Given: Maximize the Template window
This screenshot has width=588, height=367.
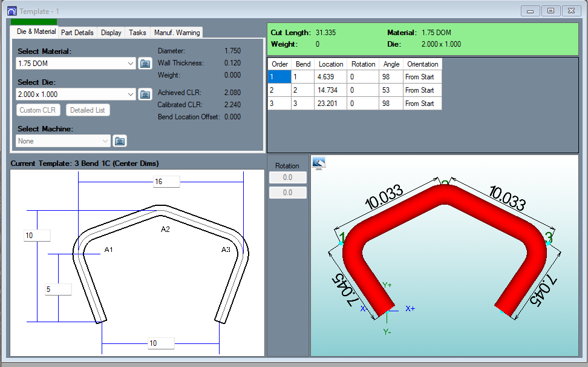Looking at the screenshot, I should 550,11.
